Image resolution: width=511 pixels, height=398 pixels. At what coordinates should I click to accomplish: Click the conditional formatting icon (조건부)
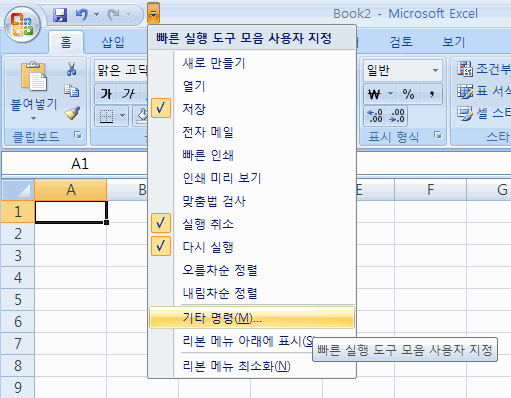coord(465,69)
